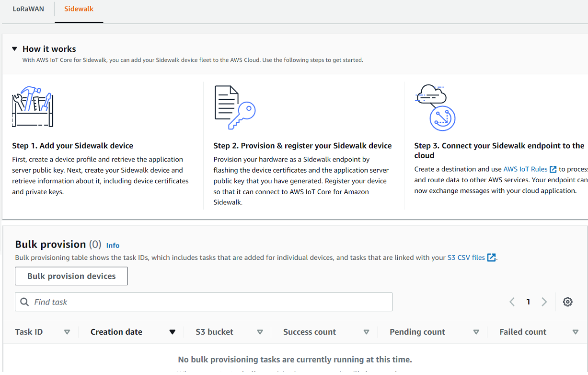Go to previous page of tasks

(512, 302)
